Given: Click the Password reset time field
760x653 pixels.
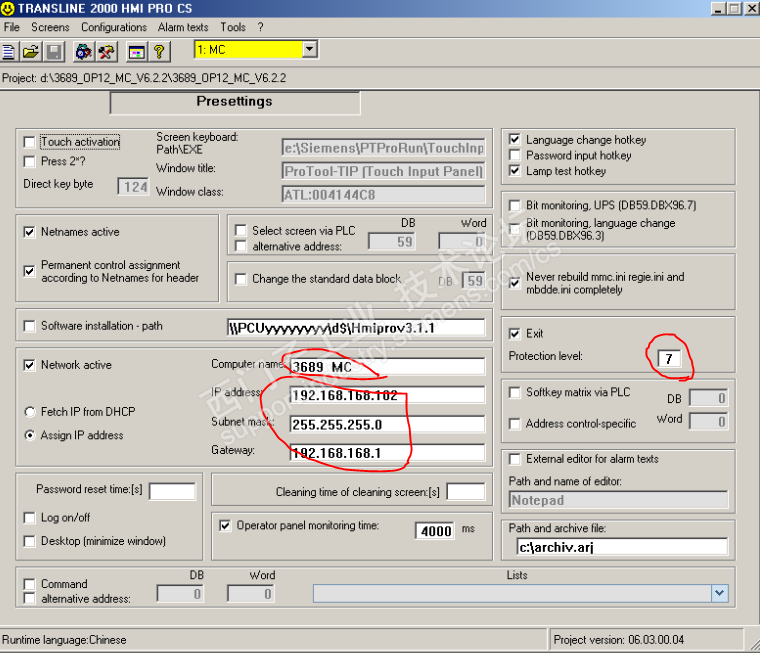Looking at the screenshot, I should pyautogui.click(x=172, y=491).
